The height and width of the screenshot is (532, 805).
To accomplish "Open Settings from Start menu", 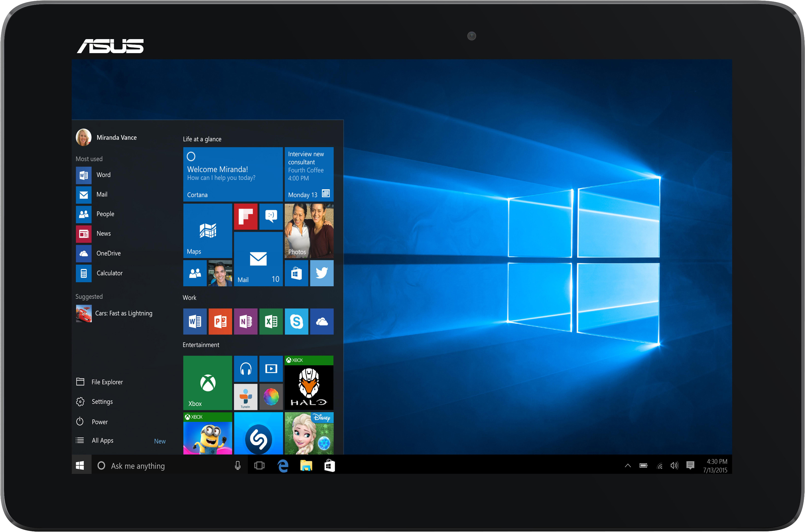I will [95, 402].
